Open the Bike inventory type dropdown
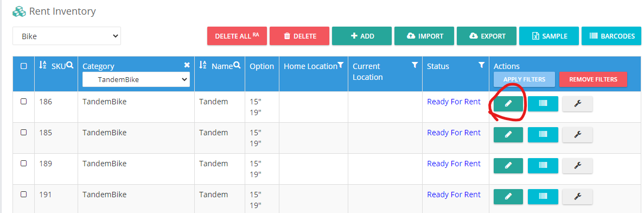Image resolution: width=644 pixels, height=213 pixels. [67, 36]
